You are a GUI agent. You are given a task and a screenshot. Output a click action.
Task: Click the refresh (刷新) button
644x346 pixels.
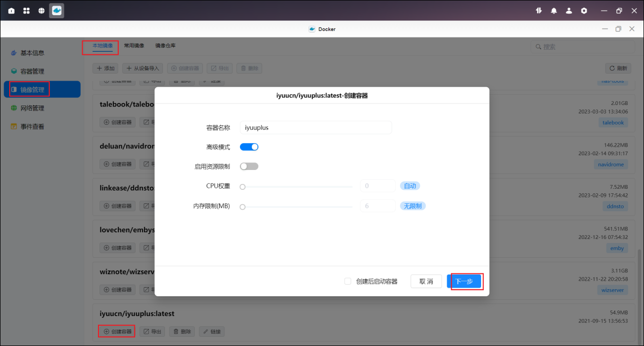(x=618, y=68)
